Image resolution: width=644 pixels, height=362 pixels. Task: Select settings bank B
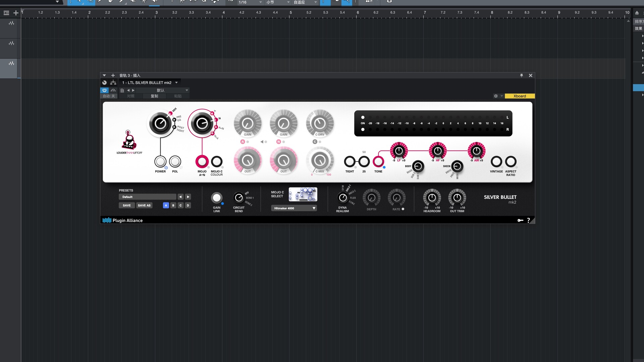pyautogui.click(x=173, y=205)
